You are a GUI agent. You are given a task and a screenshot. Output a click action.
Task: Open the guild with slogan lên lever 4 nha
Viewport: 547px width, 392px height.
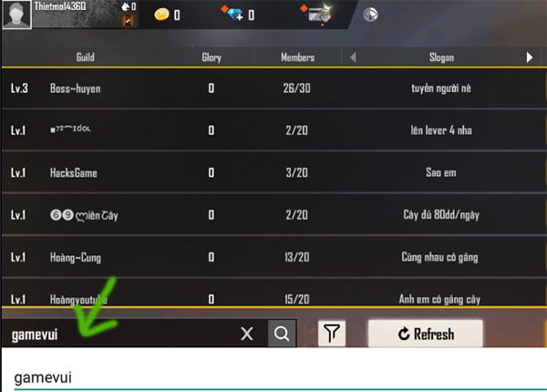(x=273, y=130)
